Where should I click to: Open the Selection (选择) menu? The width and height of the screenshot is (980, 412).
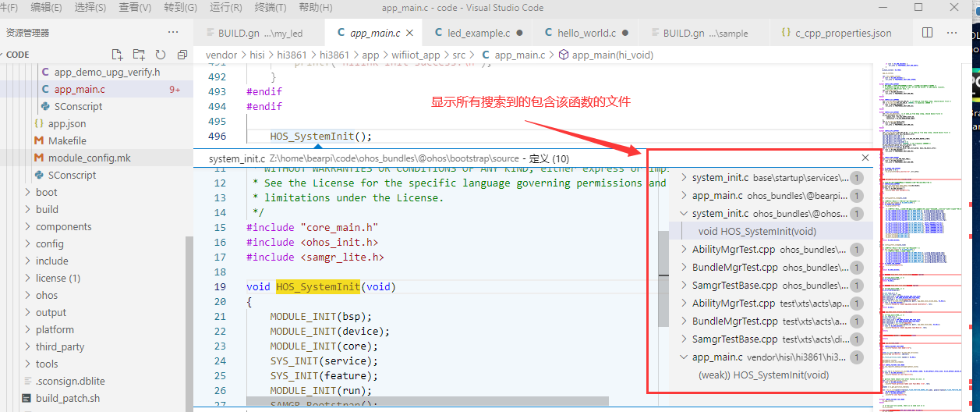point(90,7)
